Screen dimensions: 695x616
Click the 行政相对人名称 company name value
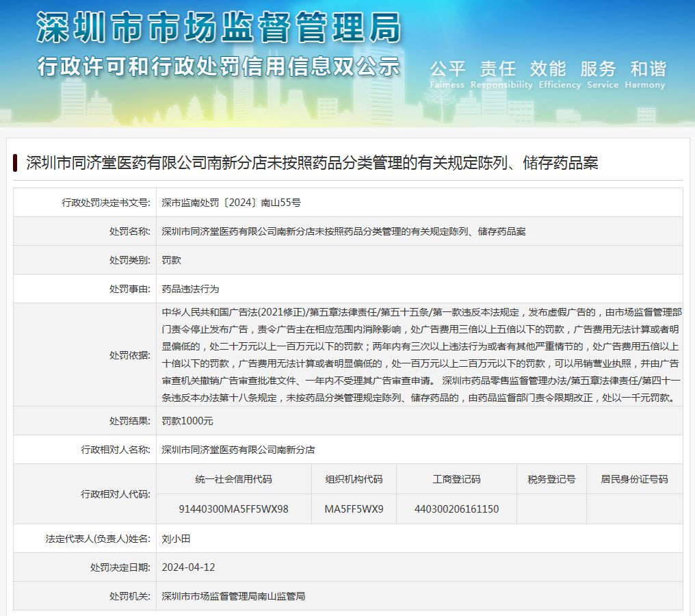238,450
